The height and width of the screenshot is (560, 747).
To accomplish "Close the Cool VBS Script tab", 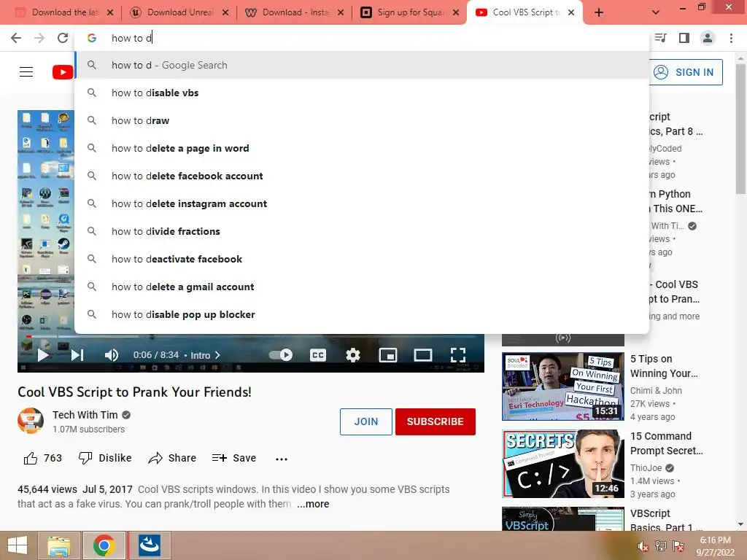I will pyautogui.click(x=571, y=12).
